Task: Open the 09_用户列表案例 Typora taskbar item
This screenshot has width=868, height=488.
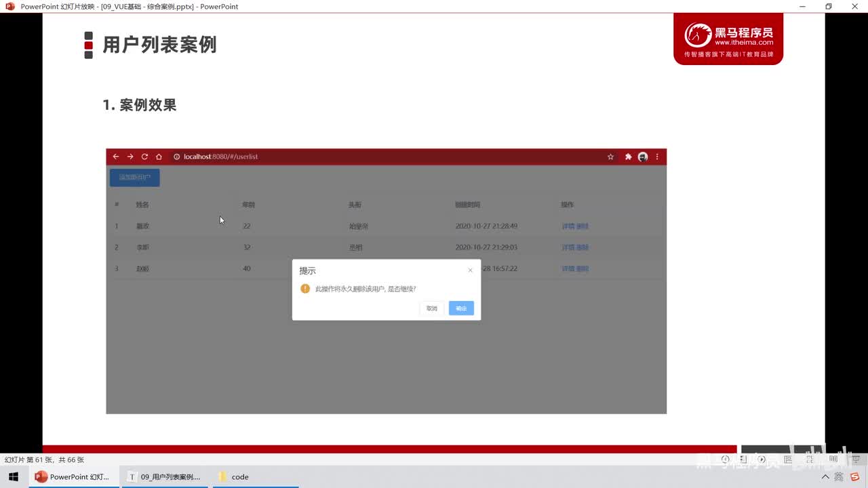Action: click(x=165, y=477)
